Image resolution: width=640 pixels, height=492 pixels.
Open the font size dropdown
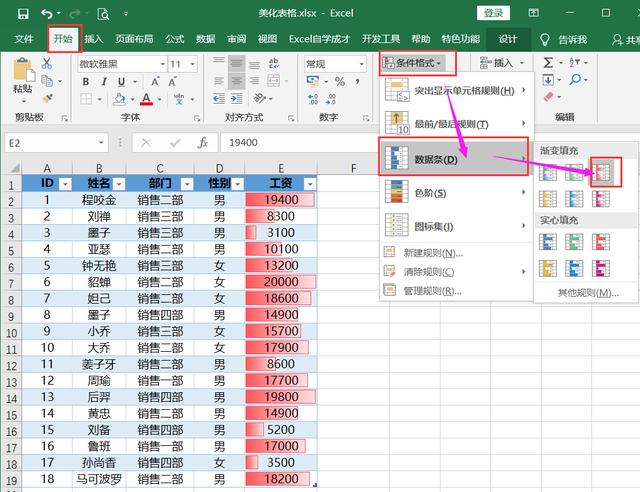[192, 64]
